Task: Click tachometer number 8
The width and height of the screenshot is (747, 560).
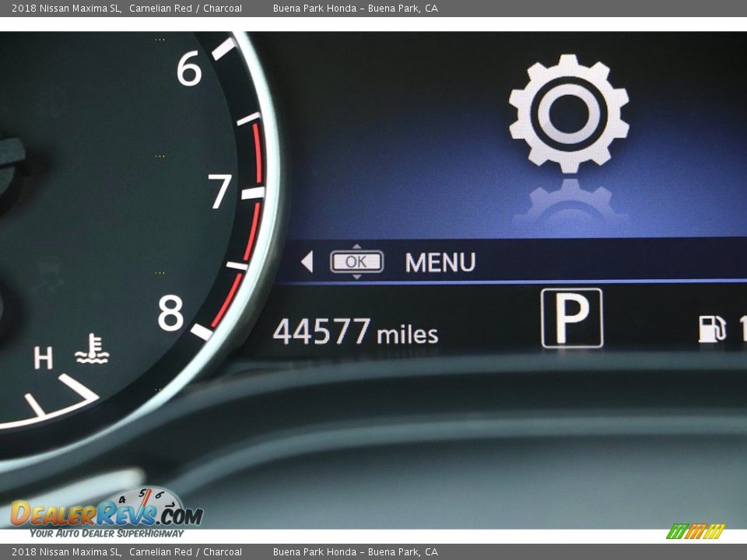Action: [x=170, y=313]
